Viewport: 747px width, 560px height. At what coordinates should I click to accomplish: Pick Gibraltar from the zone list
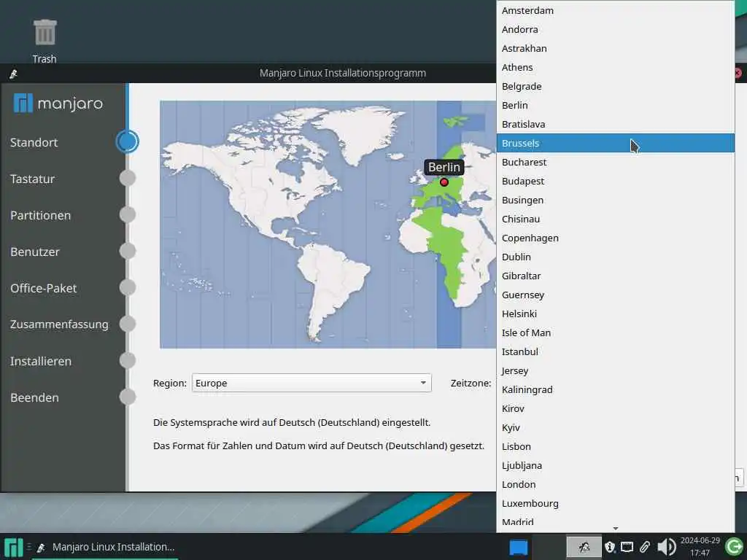(616, 276)
